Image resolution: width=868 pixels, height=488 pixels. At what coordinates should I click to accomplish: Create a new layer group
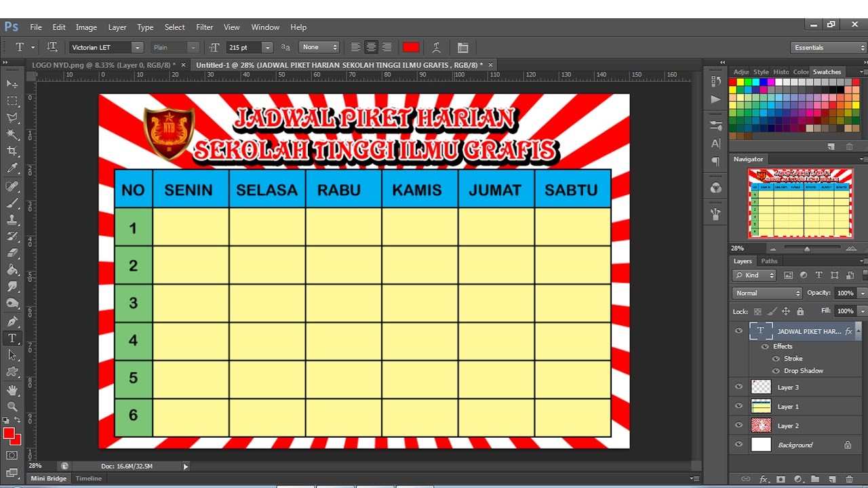click(x=815, y=479)
